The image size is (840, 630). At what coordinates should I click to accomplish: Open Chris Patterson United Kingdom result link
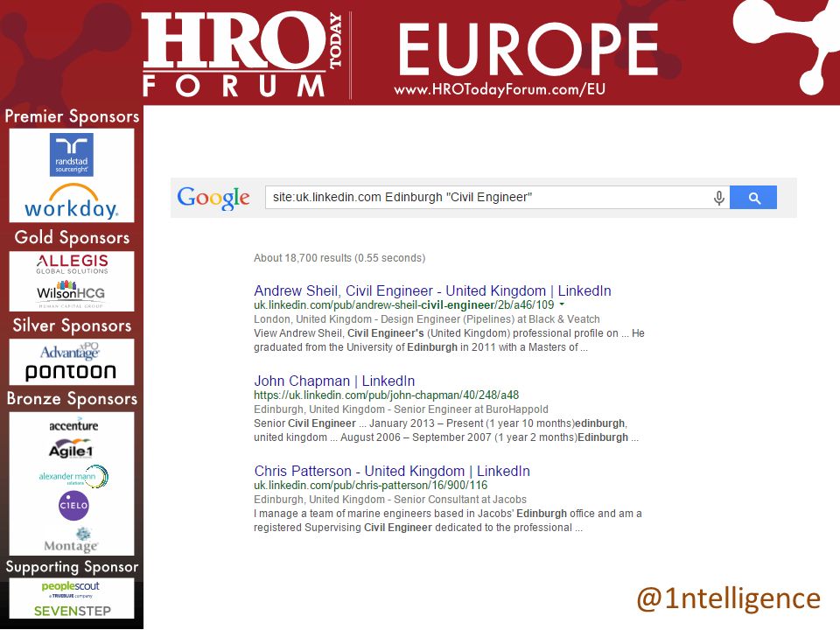(x=392, y=471)
